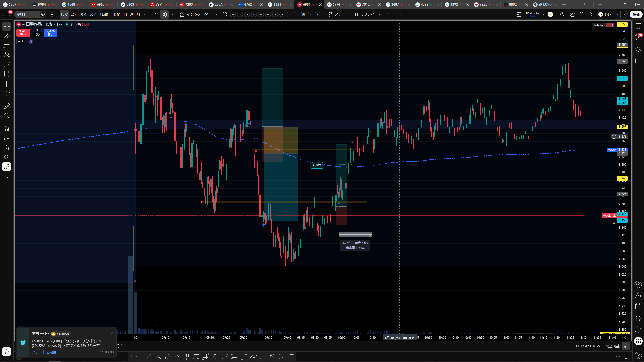Expand the timeframe interval dropdown chevron
Image resolution: width=644 pixels, height=362 pixels.
[x=145, y=14]
